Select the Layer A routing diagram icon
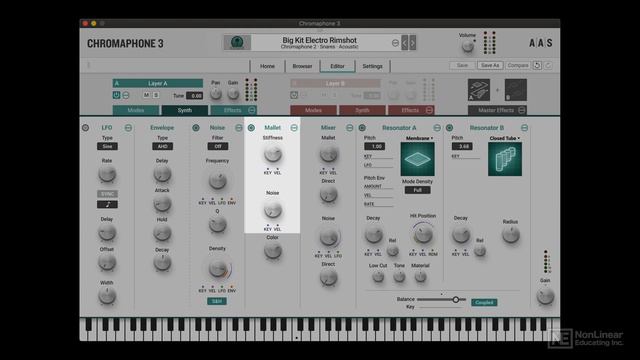This screenshot has height=360, width=640. pos(478,90)
